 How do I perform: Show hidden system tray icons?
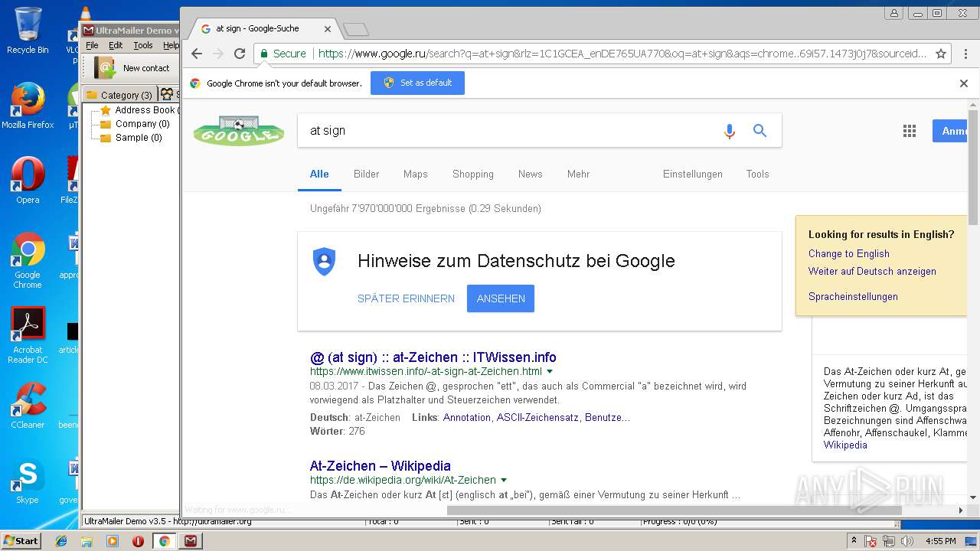tap(854, 540)
